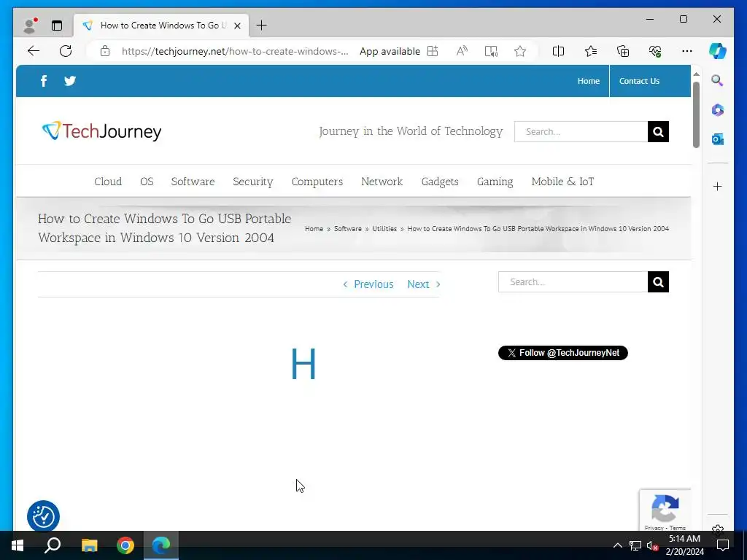
Task: Open Outlook in the sidebar
Action: [718, 139]
